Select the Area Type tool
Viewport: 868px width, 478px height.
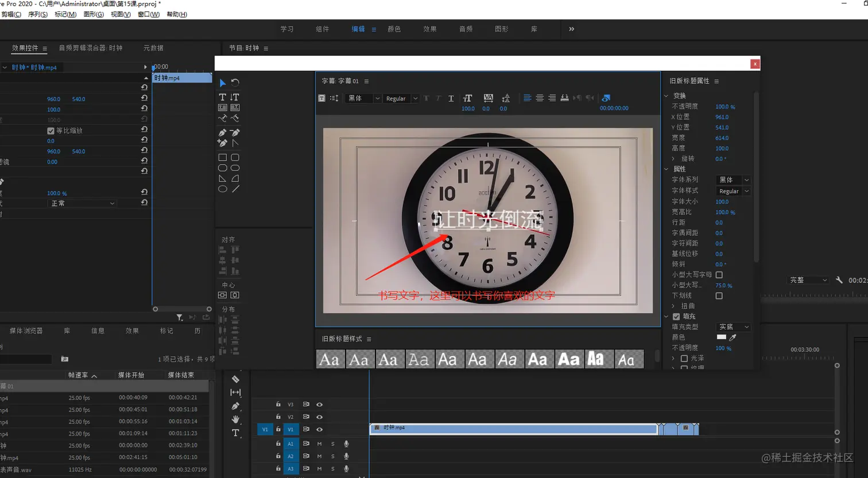click(x=223, y=107)
